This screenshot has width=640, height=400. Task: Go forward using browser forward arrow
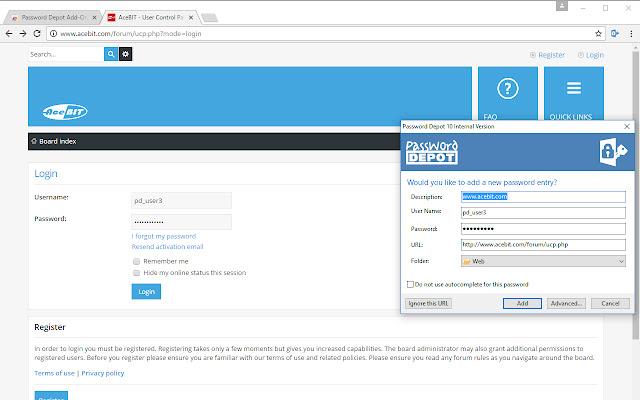23,34
